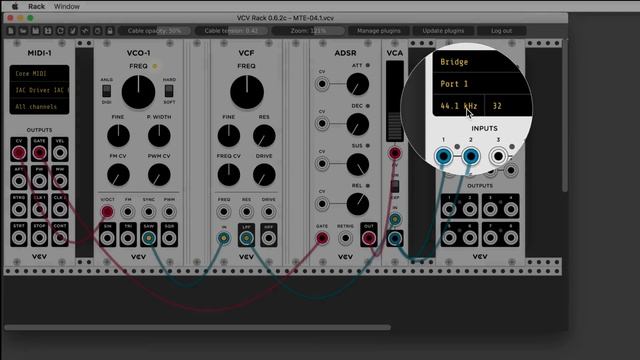640x360 pixels.
Task: Click the VCO-1 SYNC input jack
Action: click(149, 212)
